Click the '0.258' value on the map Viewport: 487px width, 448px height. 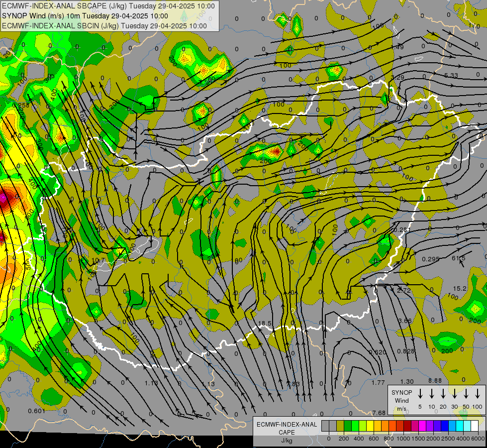click(x=21, y=106)
